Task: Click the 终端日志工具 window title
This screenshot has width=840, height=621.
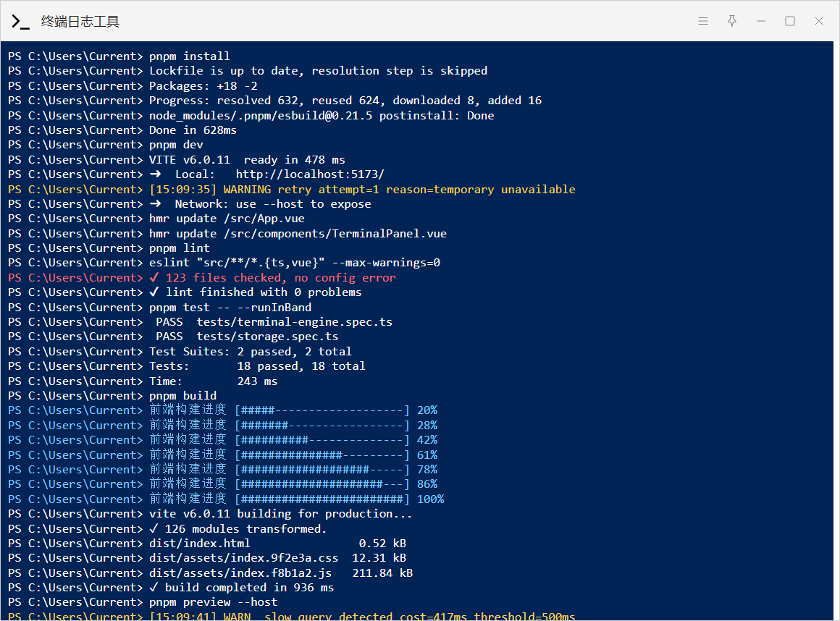Action: click(x=80, y=22)
